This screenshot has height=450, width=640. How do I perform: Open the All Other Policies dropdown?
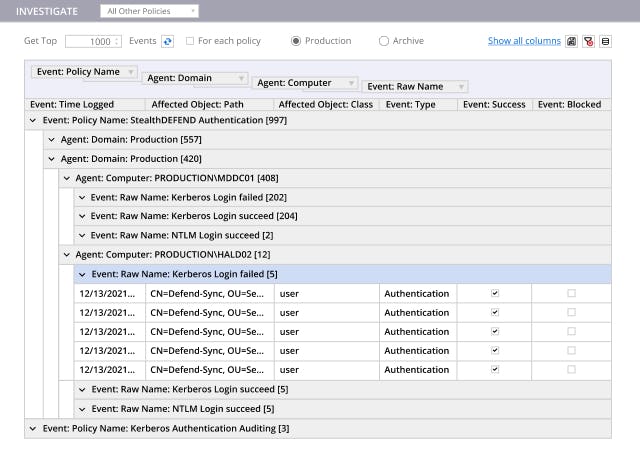pos(150,11)
